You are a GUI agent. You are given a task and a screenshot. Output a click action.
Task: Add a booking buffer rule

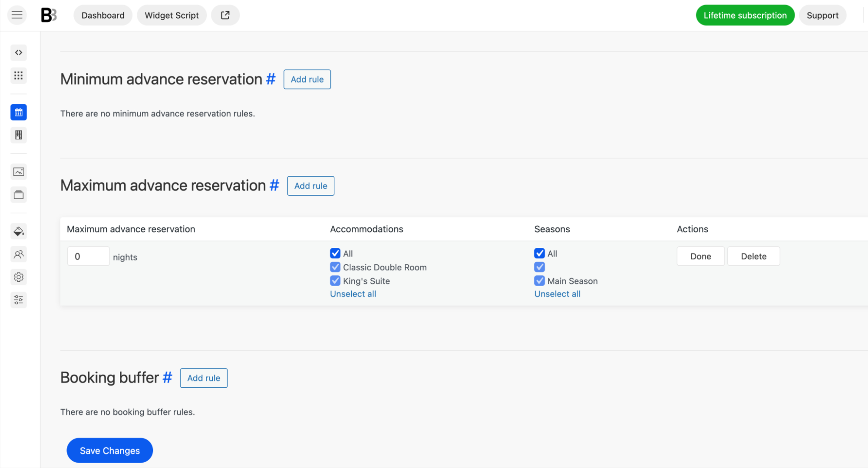204,378
